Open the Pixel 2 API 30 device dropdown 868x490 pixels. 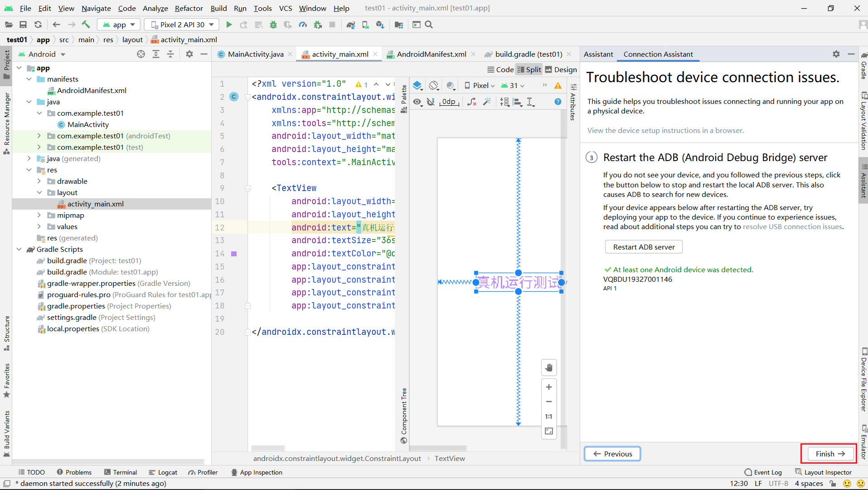tap(182, 24)
